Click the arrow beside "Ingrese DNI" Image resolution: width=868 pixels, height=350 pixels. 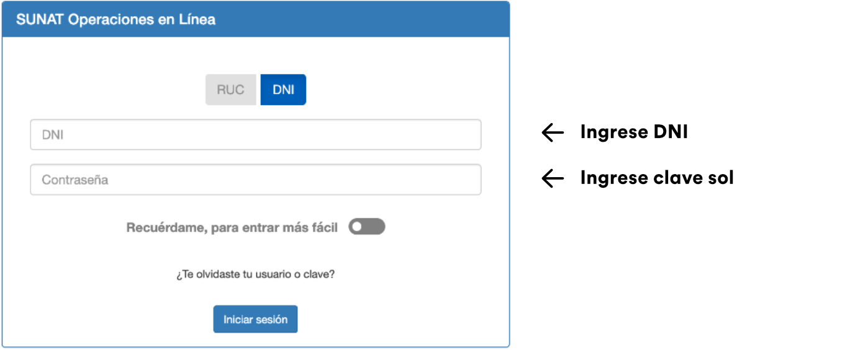point(553,132)
